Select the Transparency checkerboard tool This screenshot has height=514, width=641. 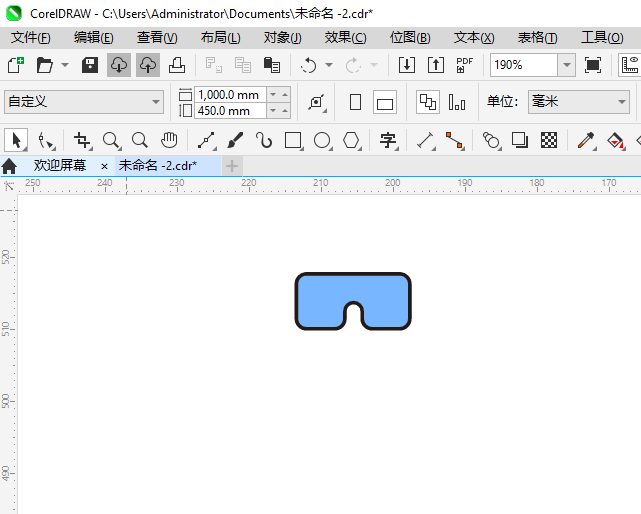pyautogui.click(x=549, y=141)
